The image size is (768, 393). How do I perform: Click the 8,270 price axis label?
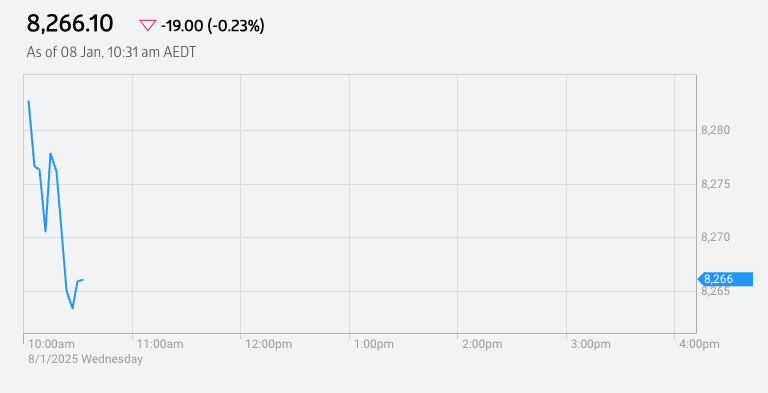click(x=716, y=237)
